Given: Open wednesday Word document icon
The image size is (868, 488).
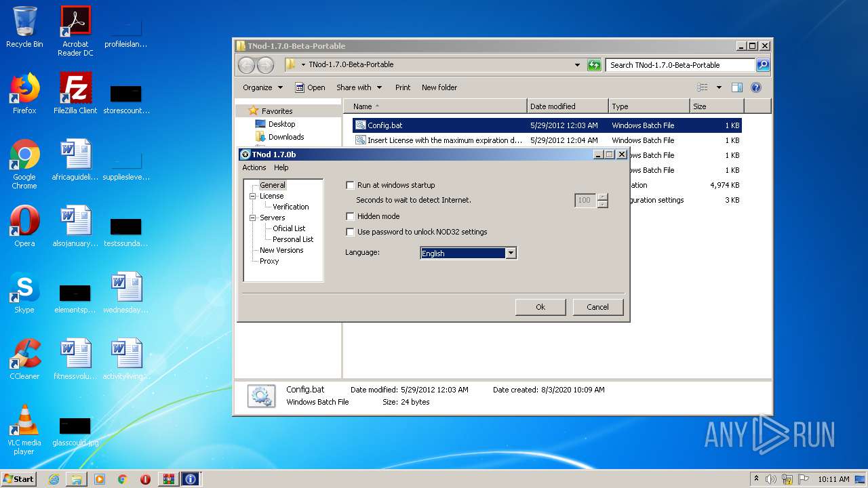Looking at the screenshot, I should pyautogui.click(x=126, y=293).
